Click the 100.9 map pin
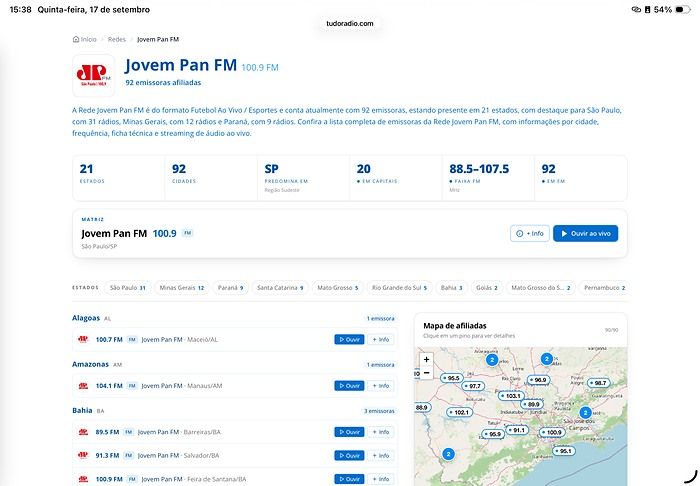 click(x=552, y=432)
